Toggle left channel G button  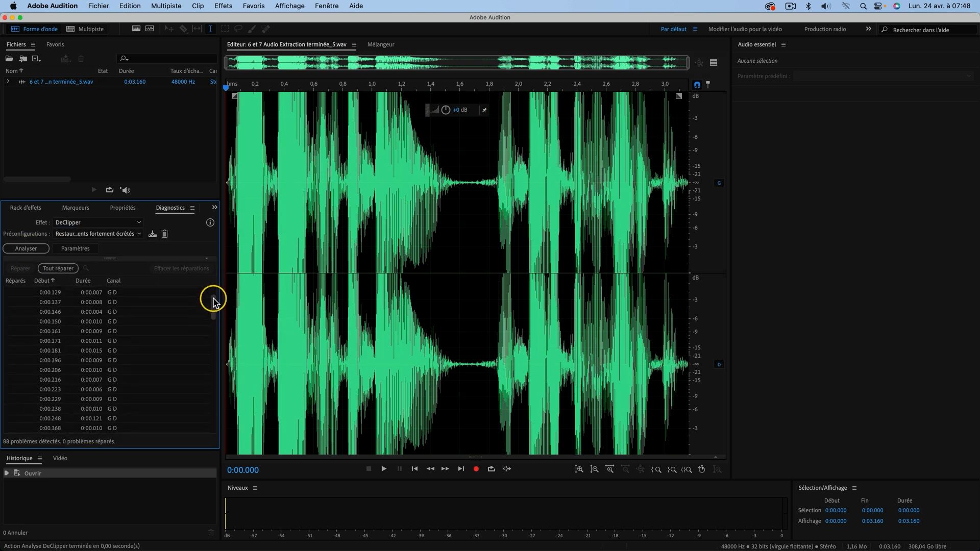719,183
